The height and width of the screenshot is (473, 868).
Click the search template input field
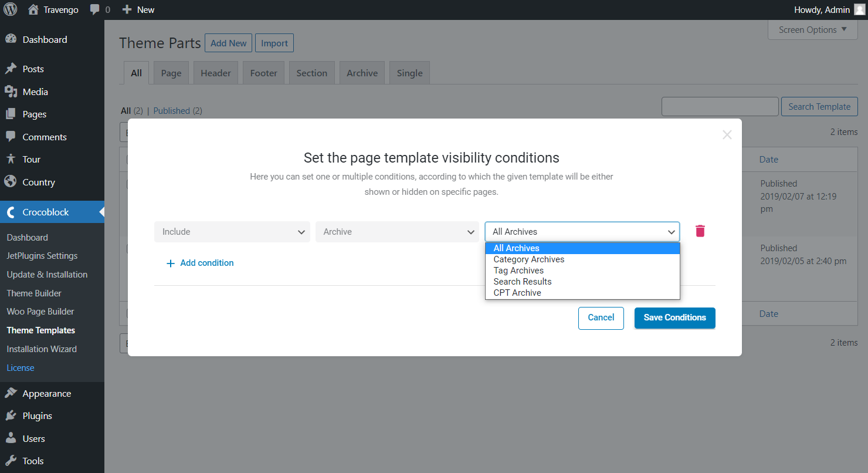click(720, 107)
